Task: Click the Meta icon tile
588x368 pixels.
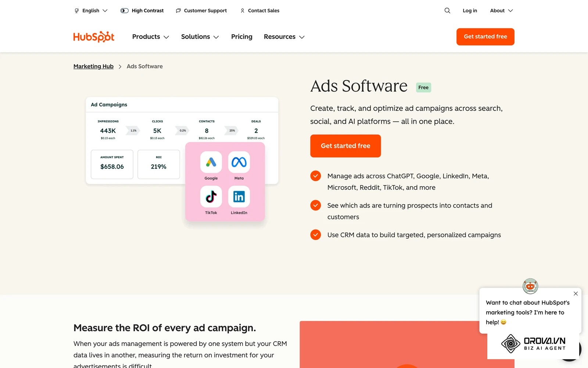Action: (239, 162)
